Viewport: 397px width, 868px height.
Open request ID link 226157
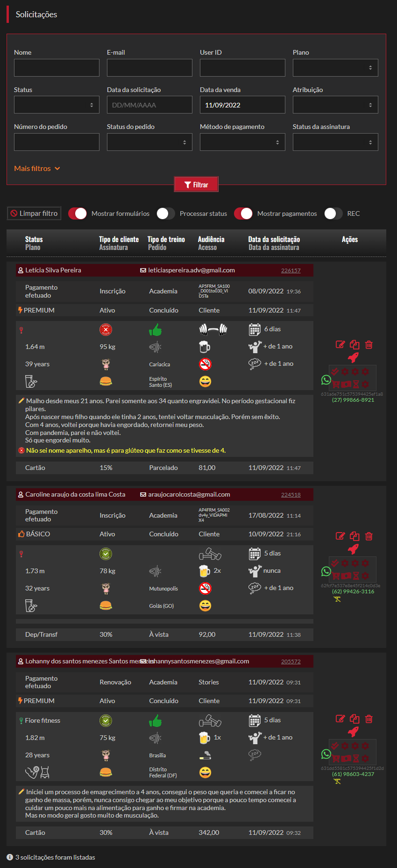(291, 270)
